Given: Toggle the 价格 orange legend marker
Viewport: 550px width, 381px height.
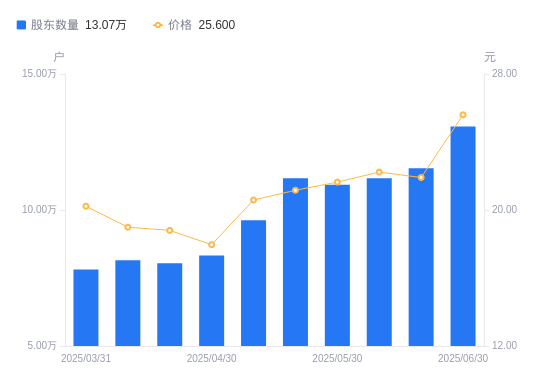Looking at the screenshot, I should tap(158, 25).
